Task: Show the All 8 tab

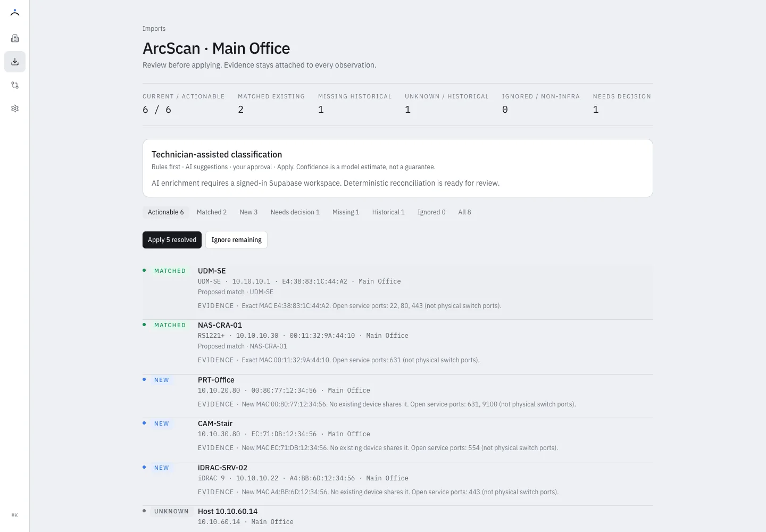Action: pyautogui.click(x=464, y=212)
